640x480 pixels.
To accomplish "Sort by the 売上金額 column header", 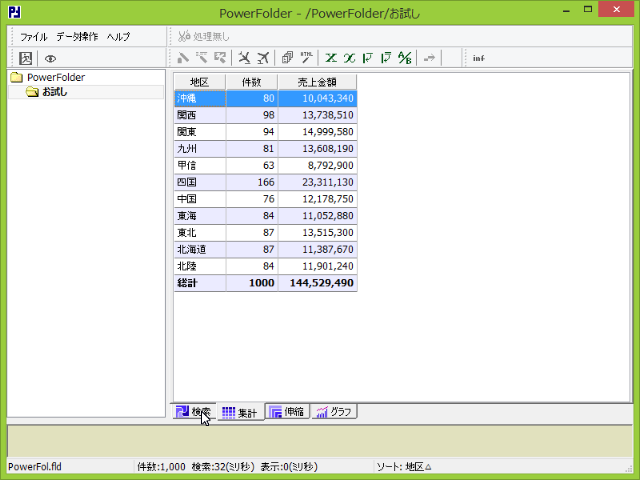I will pyautogui.click(x=317, y=82).
